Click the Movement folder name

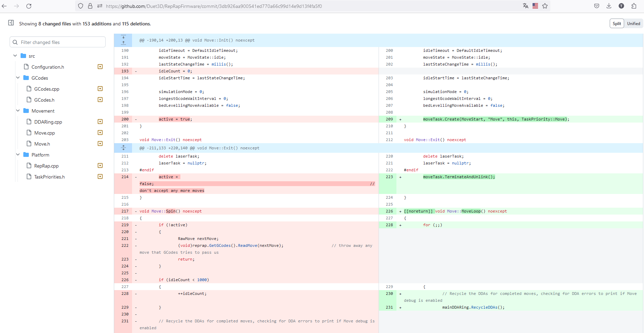tap(43, 111)
